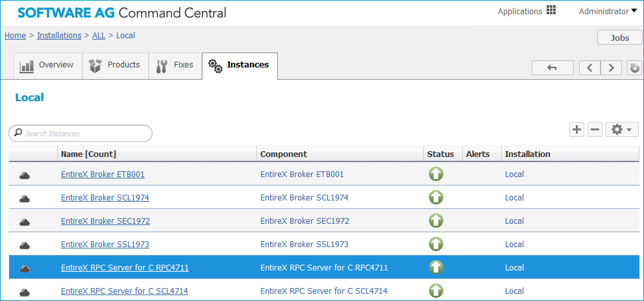Click cloud icon in SSL1973 row
Image resolution: width=644 pixels, height=301 pixels.
(x=25, y=246)
